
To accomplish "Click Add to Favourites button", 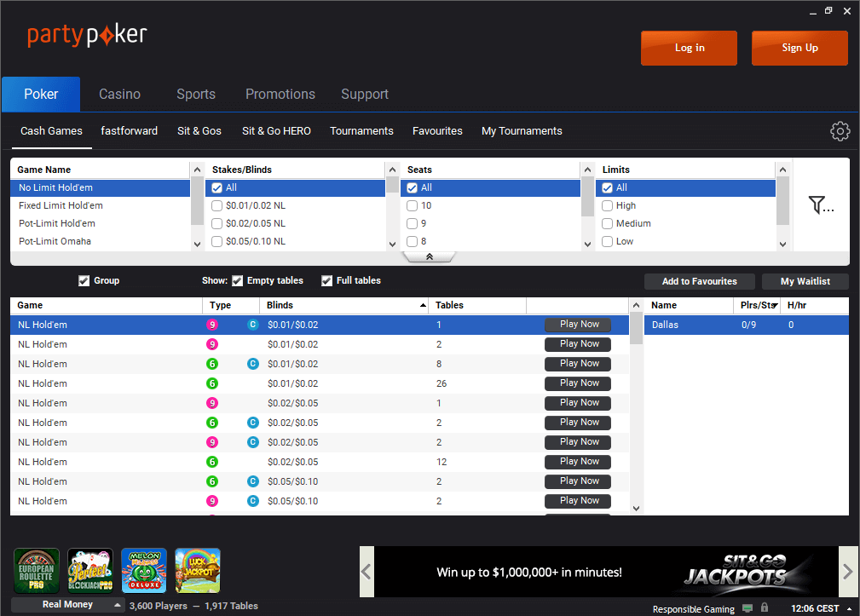I will coord(699,281).
